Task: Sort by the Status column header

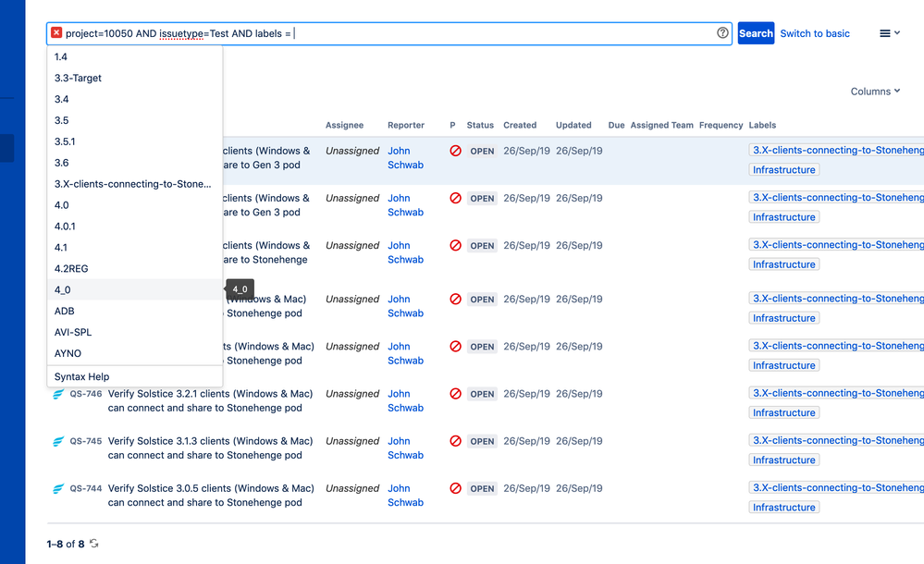Action: pos(480,125)
